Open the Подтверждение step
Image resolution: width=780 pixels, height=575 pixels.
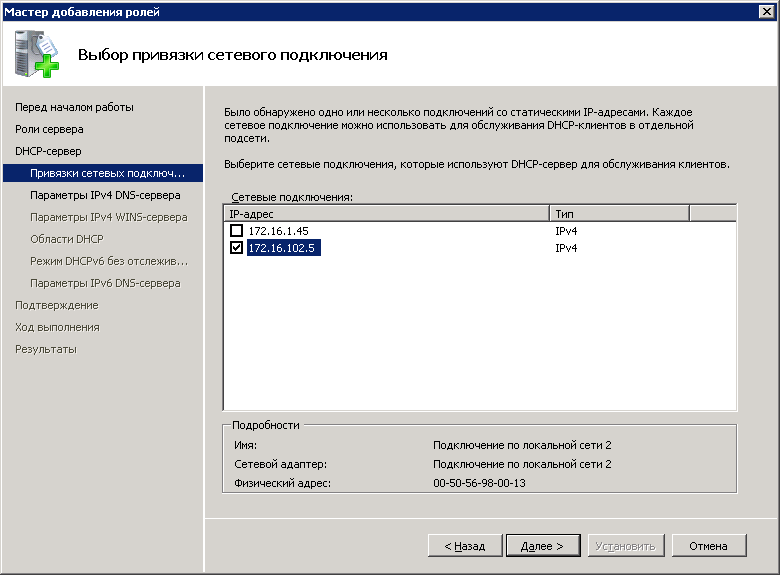tap(57, 305)
